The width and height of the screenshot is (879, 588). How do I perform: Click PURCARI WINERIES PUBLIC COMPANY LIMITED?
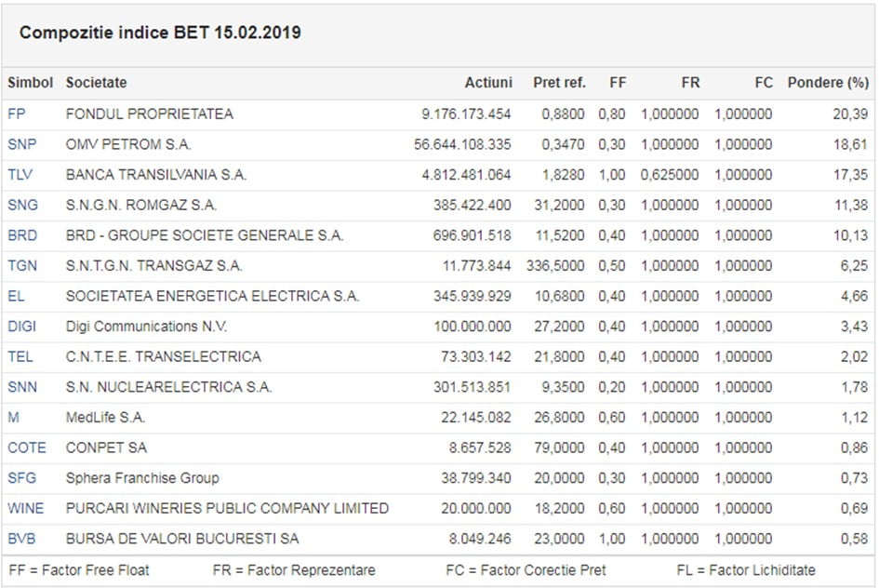click(x=227, y=508)
